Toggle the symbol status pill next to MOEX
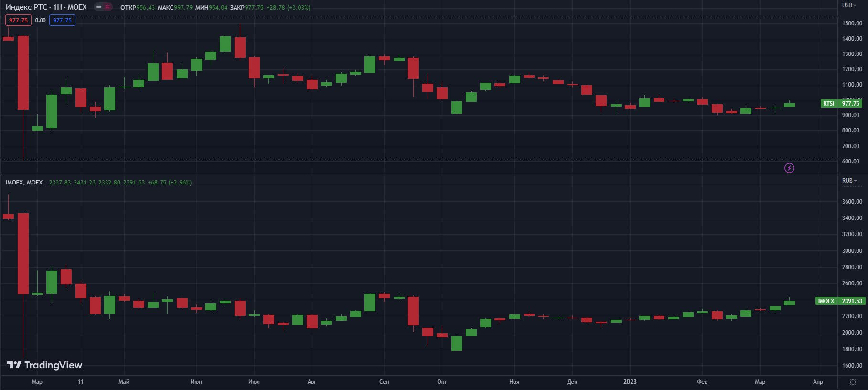 point(103,7)
